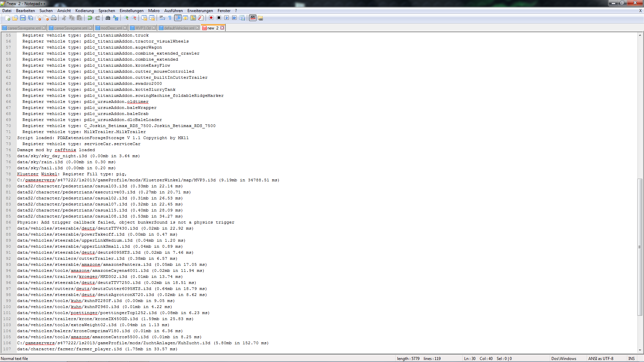Click the Redo toolbar icon

98,18
